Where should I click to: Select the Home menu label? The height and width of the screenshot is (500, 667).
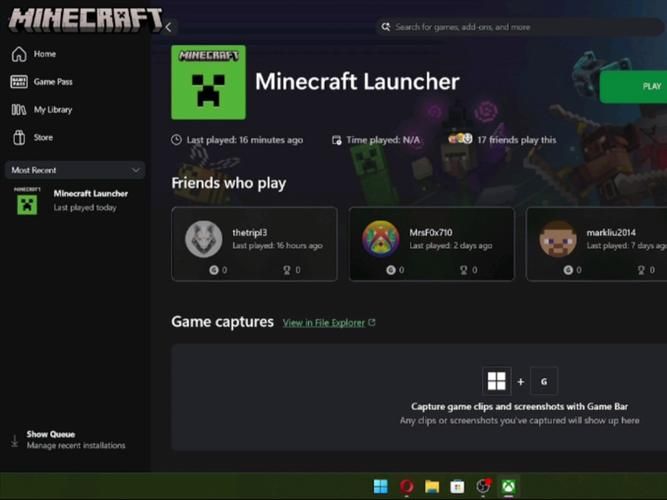(45, 54)
